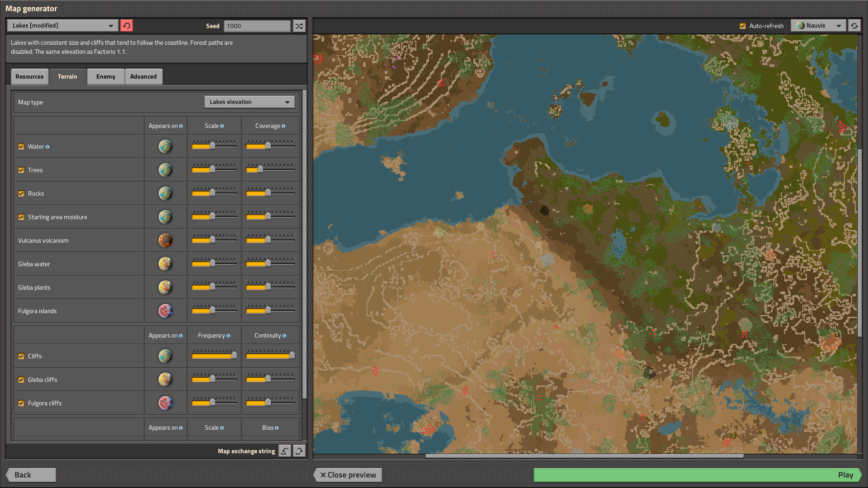This screenshot has width=868, height=488.
Task: Click the Fulgora cliffs frequency slider
Action: tap(214, 402)
